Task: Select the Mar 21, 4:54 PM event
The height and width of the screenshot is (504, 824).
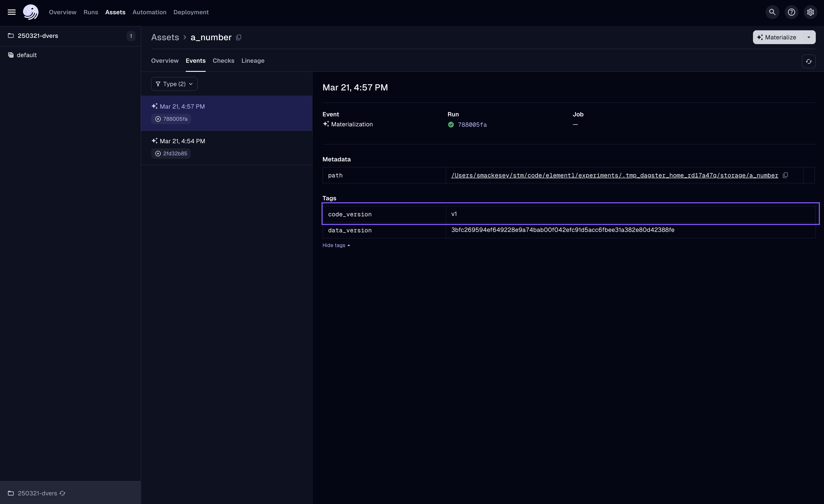Action: pos(182,141)
